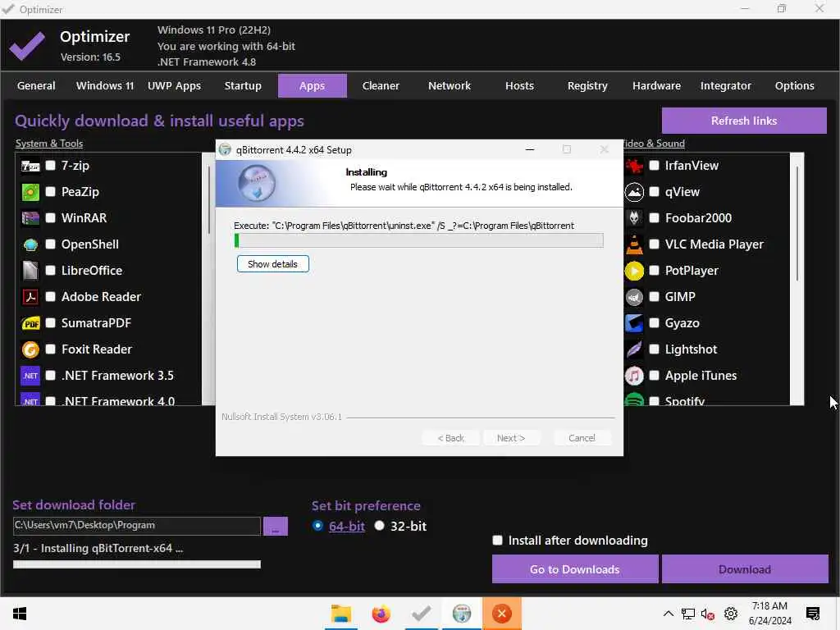Click the OpenShell app icon

click(x=30, y=244)
